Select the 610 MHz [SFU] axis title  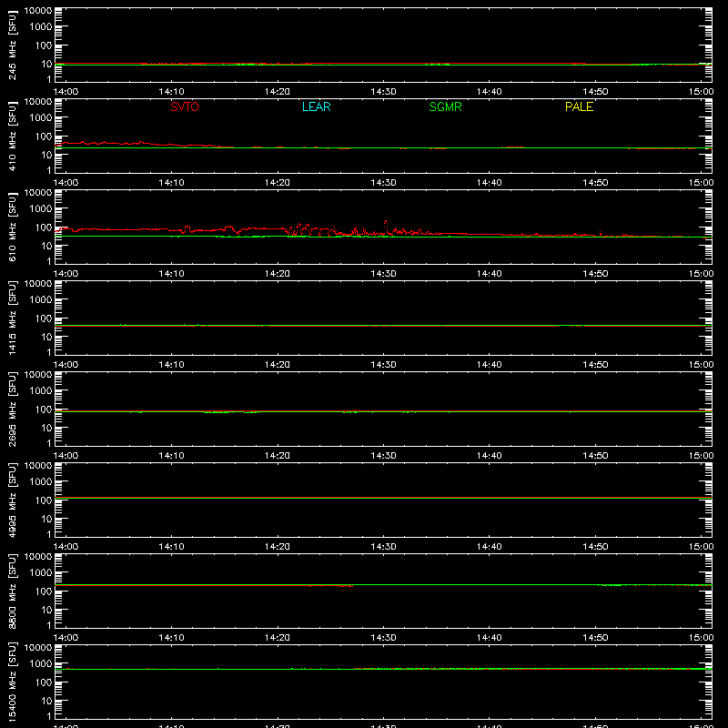click(12, 227)
